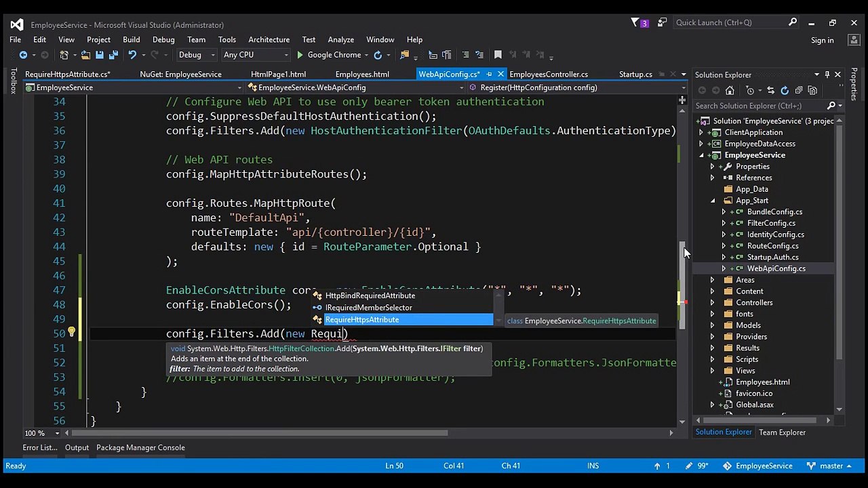Click the browser refresh icon in toolbar
Screen dimensions: 868x488
click(378, 55)
